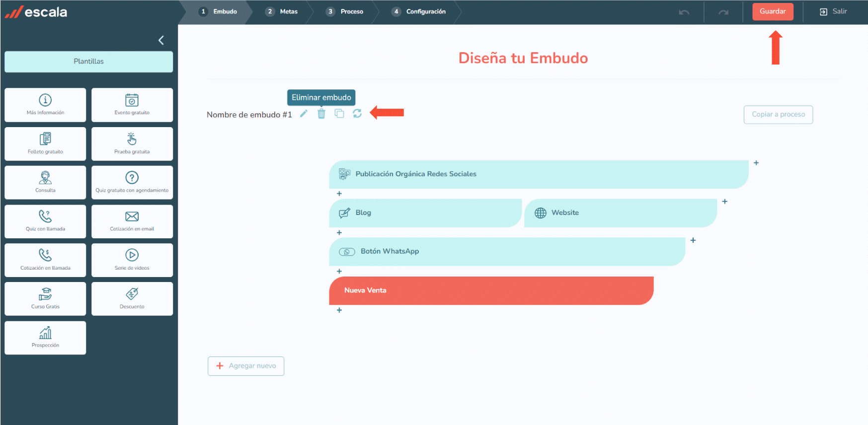Click the refresh icon beside the funnel name

[x=357, y=114]
